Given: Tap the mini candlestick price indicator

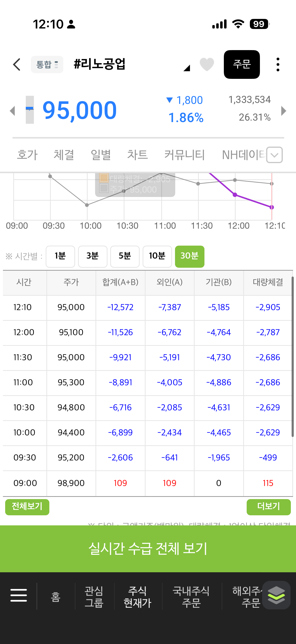Looking at the screenshot, I should coord(30,110).
